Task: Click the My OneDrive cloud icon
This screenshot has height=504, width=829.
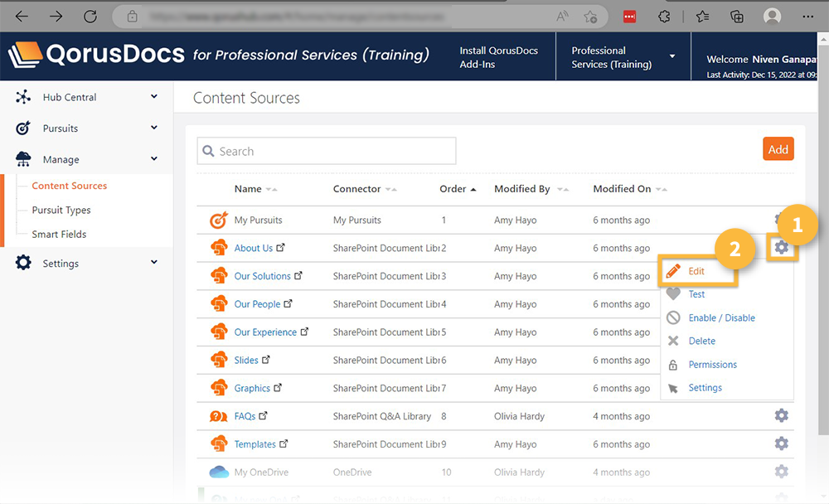Action: 219,472
